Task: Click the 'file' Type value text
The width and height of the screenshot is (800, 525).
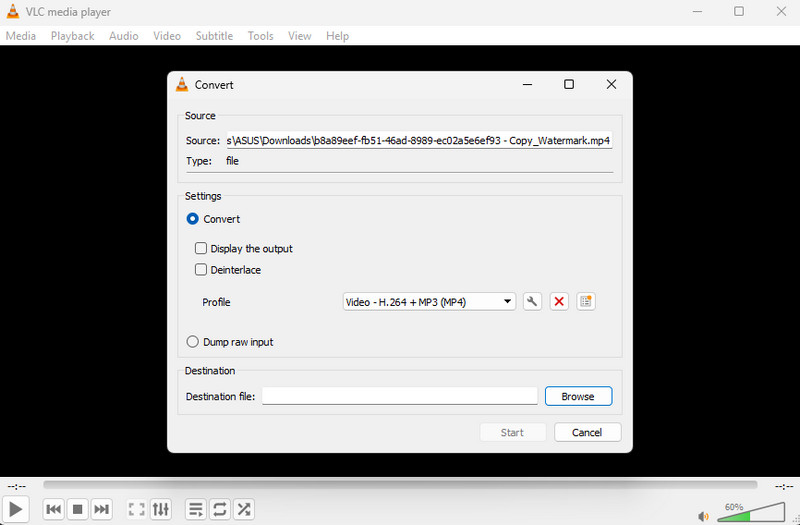Action: click(232, 161)
